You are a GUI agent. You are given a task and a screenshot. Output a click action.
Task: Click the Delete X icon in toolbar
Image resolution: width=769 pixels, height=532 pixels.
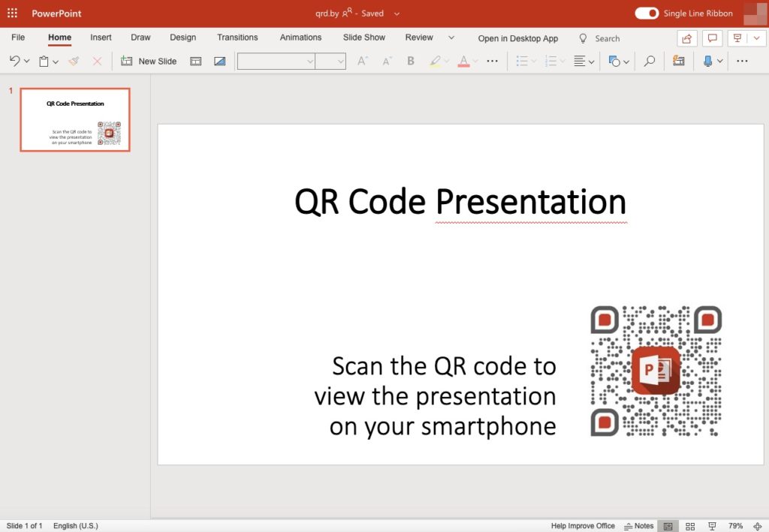pos(97,62)
